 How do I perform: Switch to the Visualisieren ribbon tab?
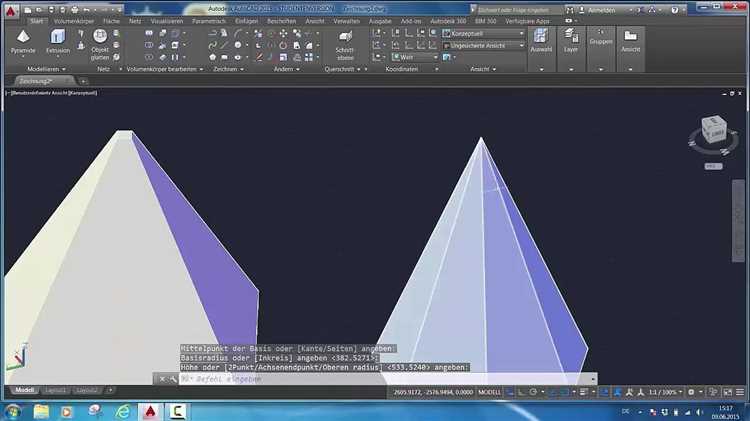tap(167, 21)
